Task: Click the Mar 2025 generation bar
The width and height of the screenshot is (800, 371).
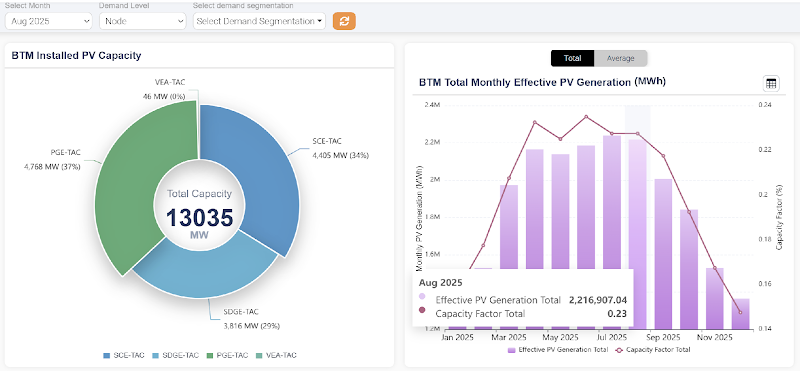Action: 509,227
